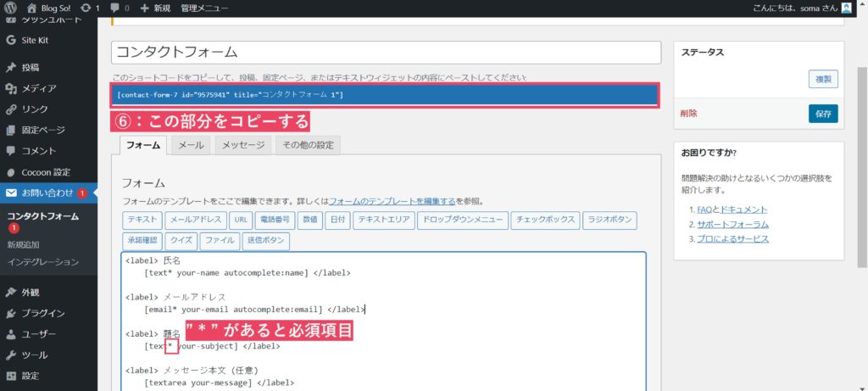Image resolution: width=868 pixels, height=391 pixels.
Task: Open the Blog So! site home icon
Action: click(31, 8)
